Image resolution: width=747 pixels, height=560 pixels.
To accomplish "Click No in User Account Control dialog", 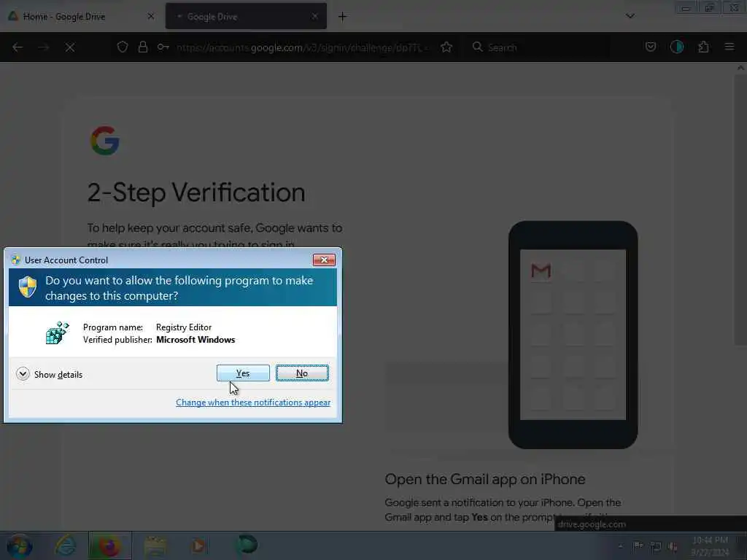I will point(302,373).
